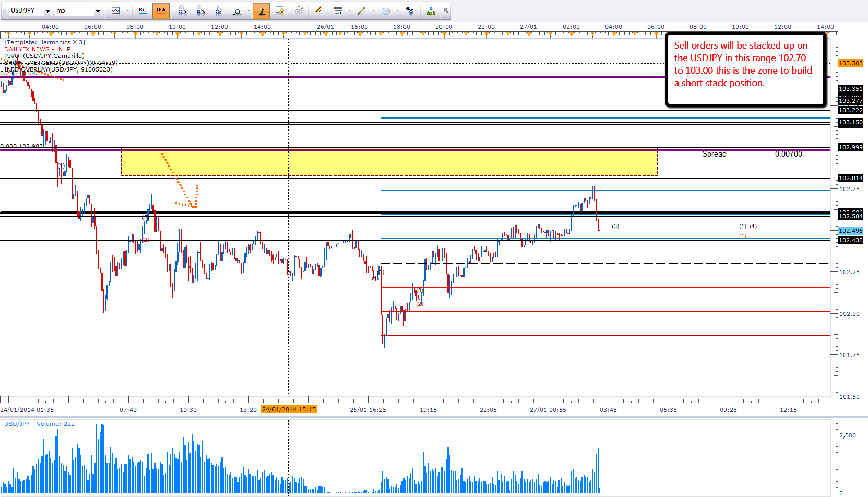Toggle the orange auto-scale vertical button
This screenshot has width=868, height=497.
pos(261,10)
